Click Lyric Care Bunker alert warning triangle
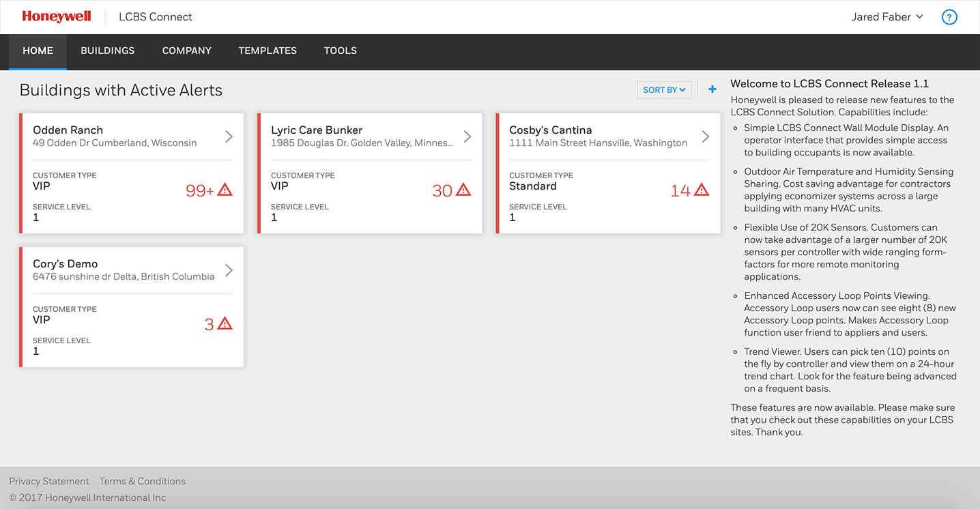This screenshot has width=980, height=509. (463, 190)
